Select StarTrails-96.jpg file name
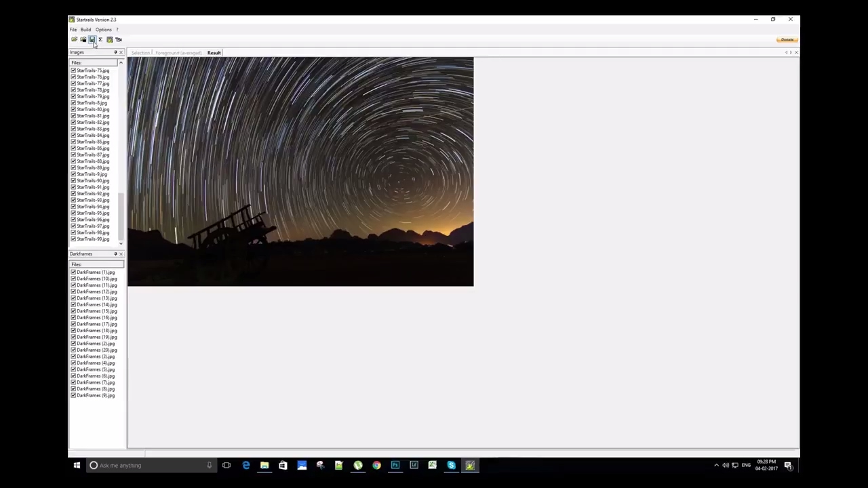Screen dimensions: 868x488 point(93,220)
